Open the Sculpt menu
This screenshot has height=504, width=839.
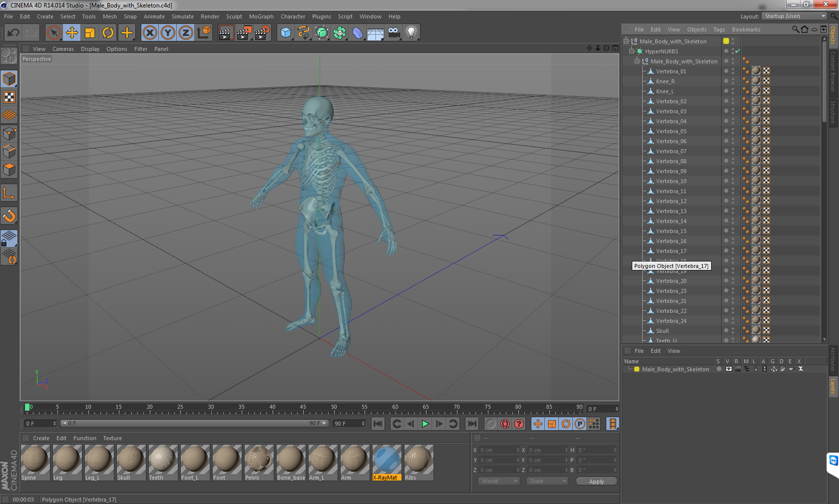234,16
